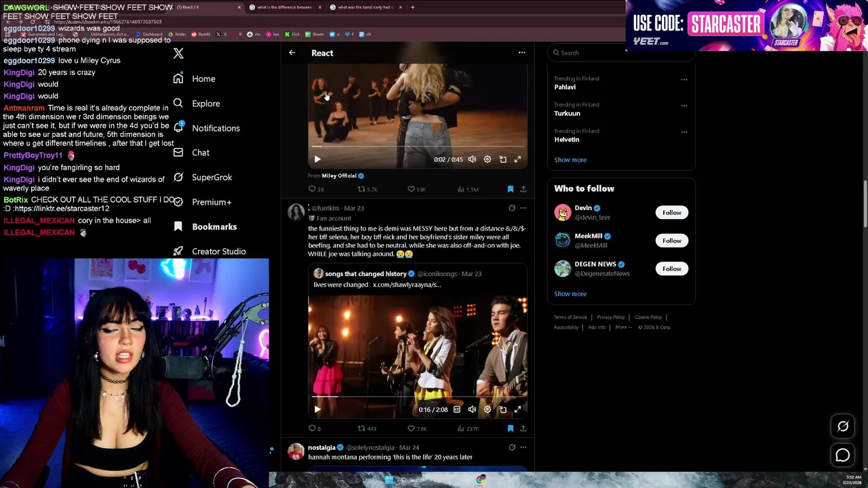This screenshot has height=488, width=868.
Task: Remove bookmark on the @funtkiss post
Action: click(511, 428)
